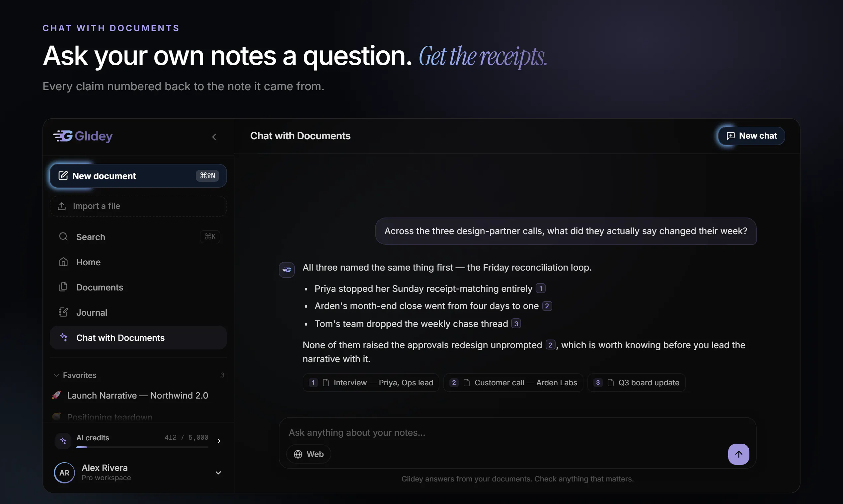
Task: Click the user question message bubble
Action: pyautogui.click(x=566, y=231)
